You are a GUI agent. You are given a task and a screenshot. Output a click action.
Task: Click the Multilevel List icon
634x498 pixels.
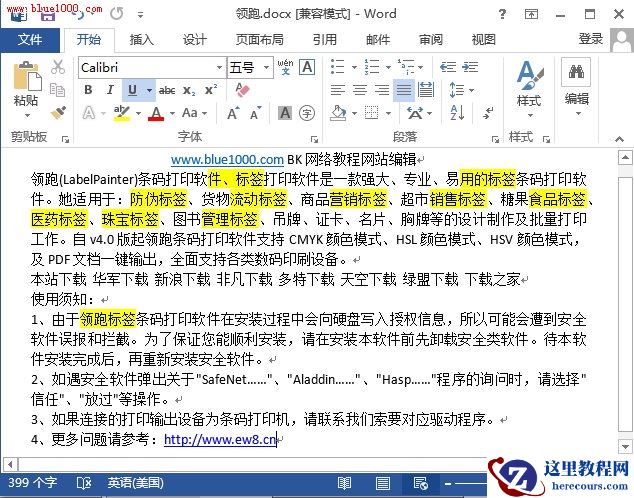click(x=406, y=66)
